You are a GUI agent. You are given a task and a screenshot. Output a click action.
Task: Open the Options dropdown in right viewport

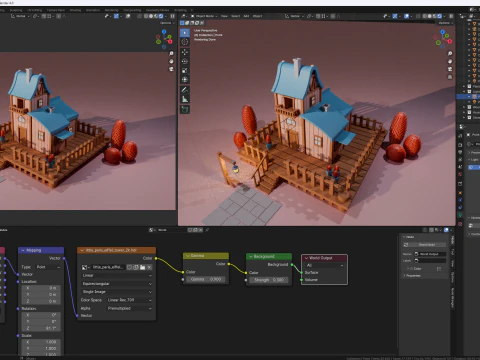(445, 23)
